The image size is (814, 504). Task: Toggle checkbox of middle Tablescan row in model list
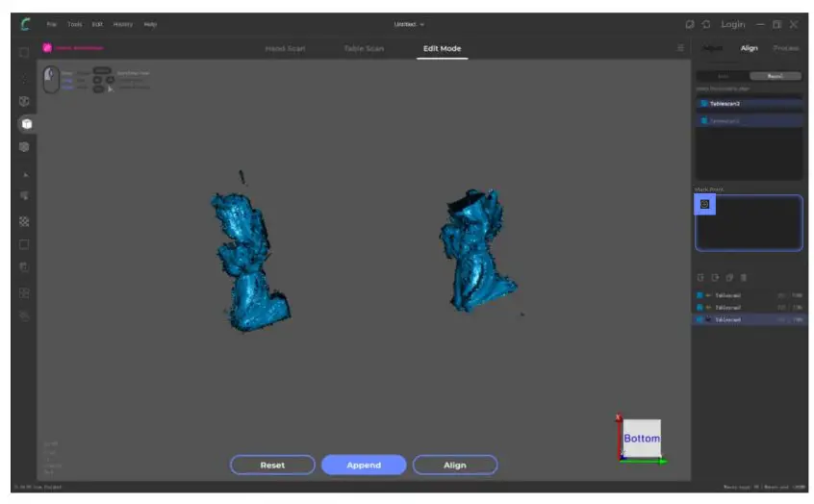[x=700, y=308]
